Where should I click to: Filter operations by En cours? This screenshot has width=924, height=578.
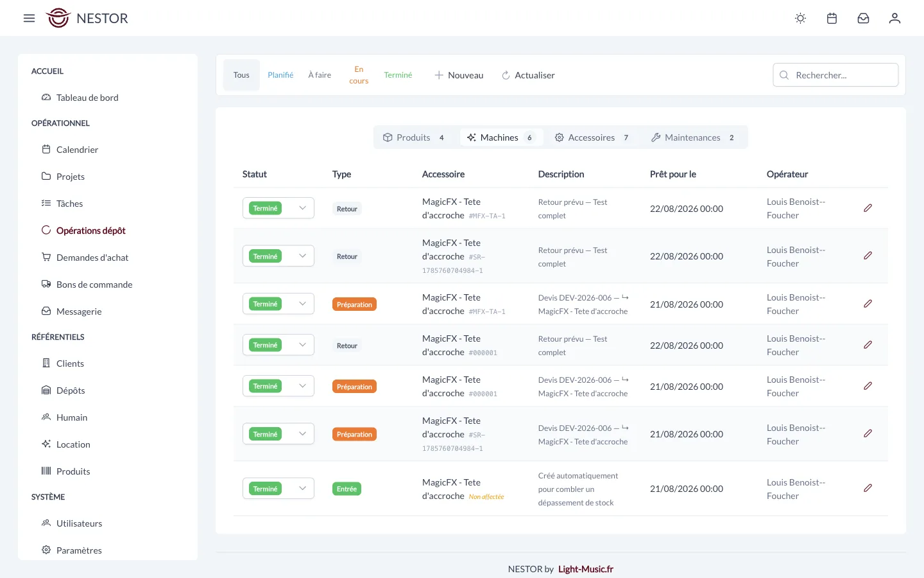pos(359,75)
